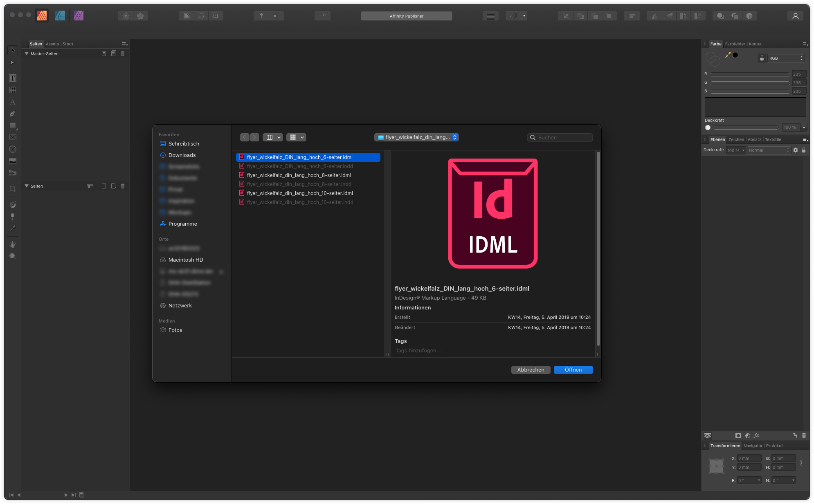This screenshot has width=814, height=504.
Task: Click the Suchen search field
Action: 560,137
